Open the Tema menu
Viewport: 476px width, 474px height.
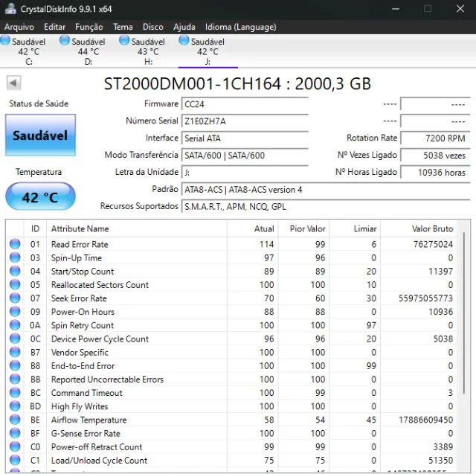123,27
